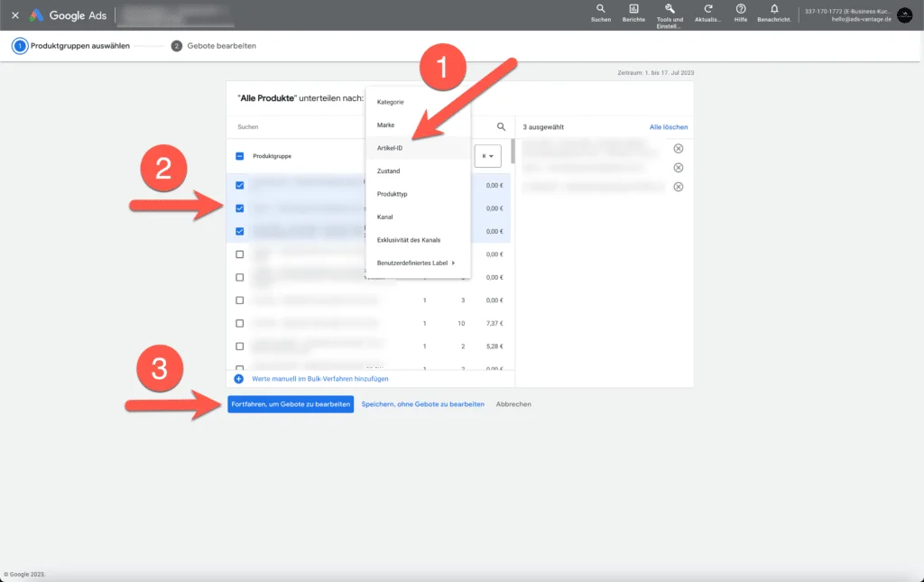
Task: Open Suchen in the top bar
Action: point(600,13)
